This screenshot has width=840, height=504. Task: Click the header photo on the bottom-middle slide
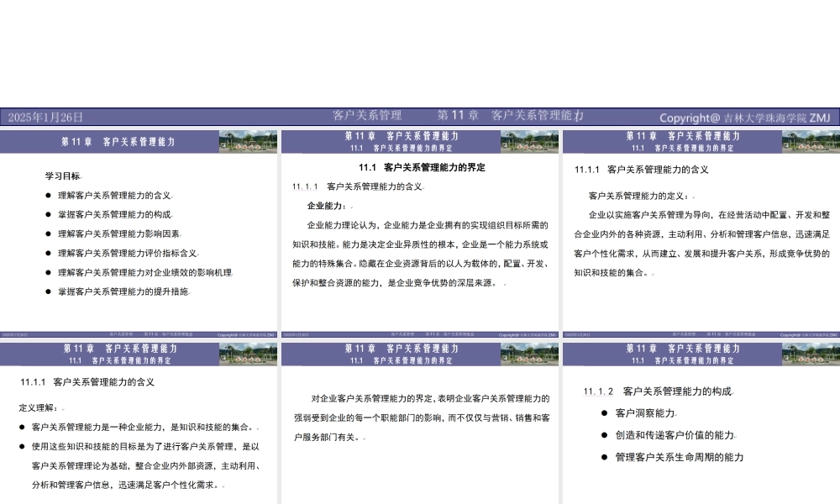pos(528,354)
